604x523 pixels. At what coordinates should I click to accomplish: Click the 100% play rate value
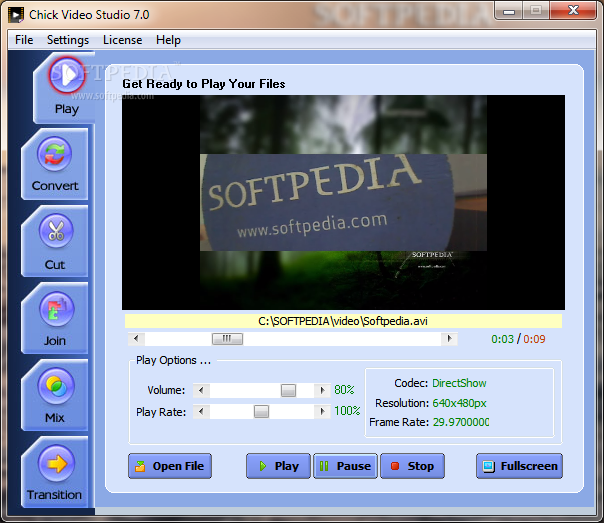click(347, 411)
